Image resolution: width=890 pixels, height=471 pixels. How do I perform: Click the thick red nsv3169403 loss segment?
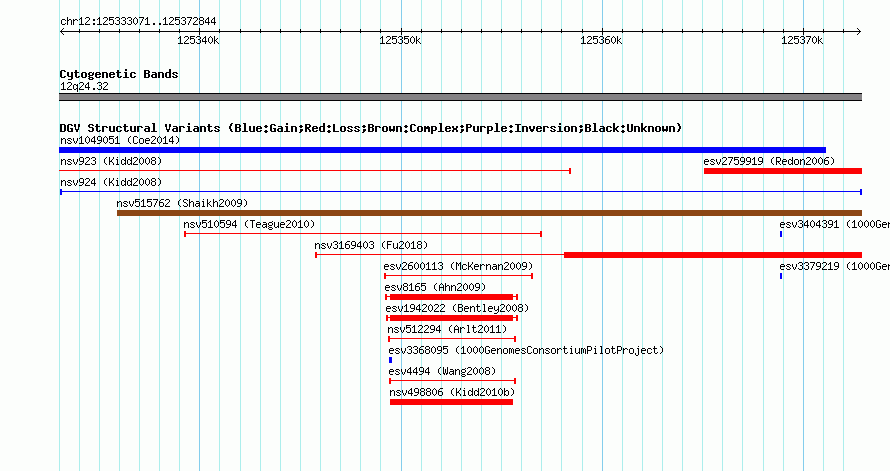tap(713, 255)
